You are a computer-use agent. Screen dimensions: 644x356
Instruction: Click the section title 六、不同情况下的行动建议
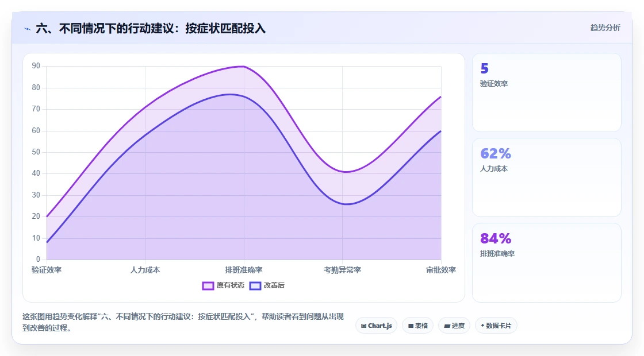pyautogui.click(x=151, y=29)
